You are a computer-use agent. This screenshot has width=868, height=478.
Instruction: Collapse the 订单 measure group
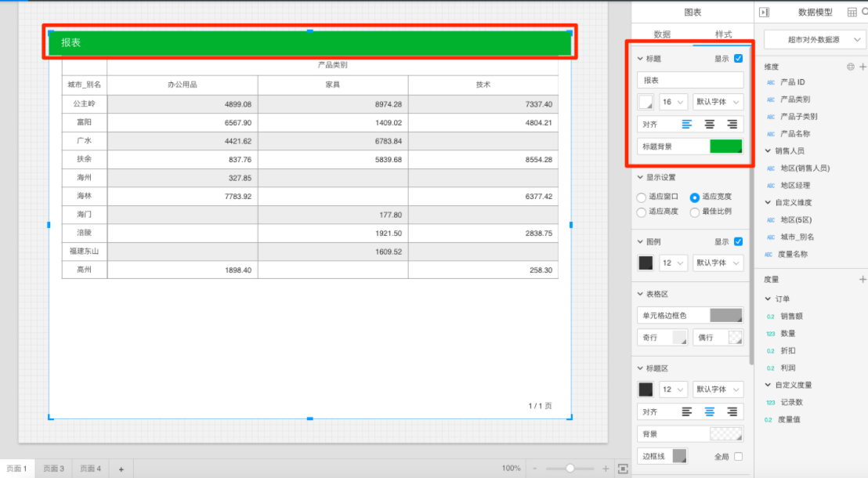768,299
